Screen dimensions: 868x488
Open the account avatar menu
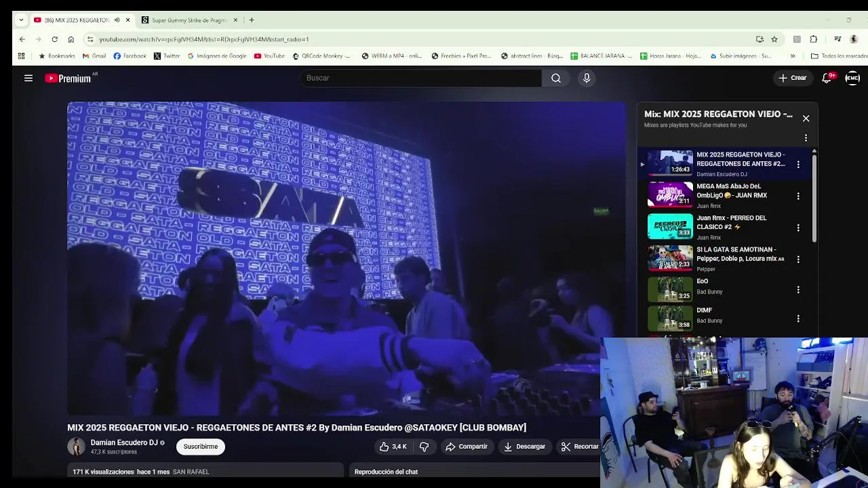click(x=852, y=78)
